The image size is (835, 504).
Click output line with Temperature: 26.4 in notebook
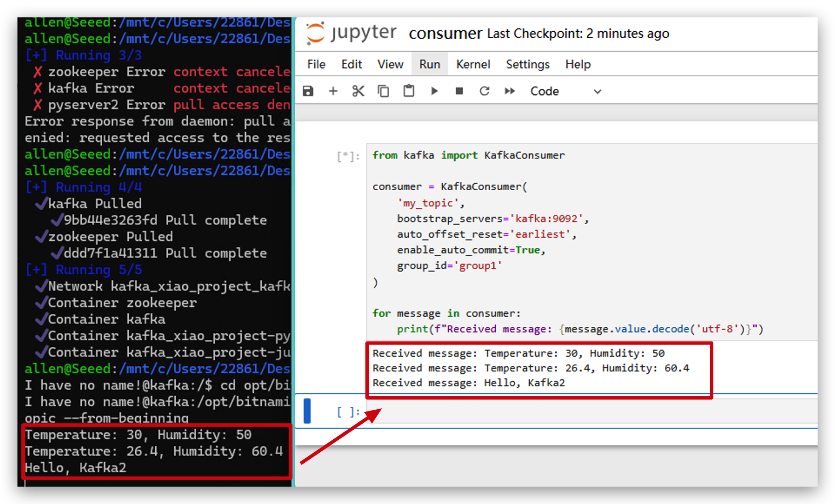531,368
